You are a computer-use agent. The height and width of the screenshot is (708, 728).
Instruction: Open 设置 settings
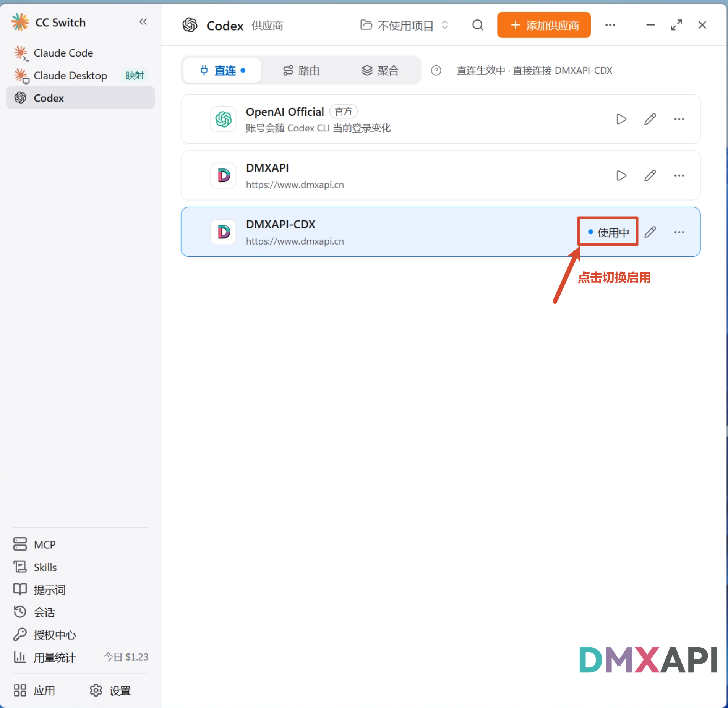[x=110, y=690]
